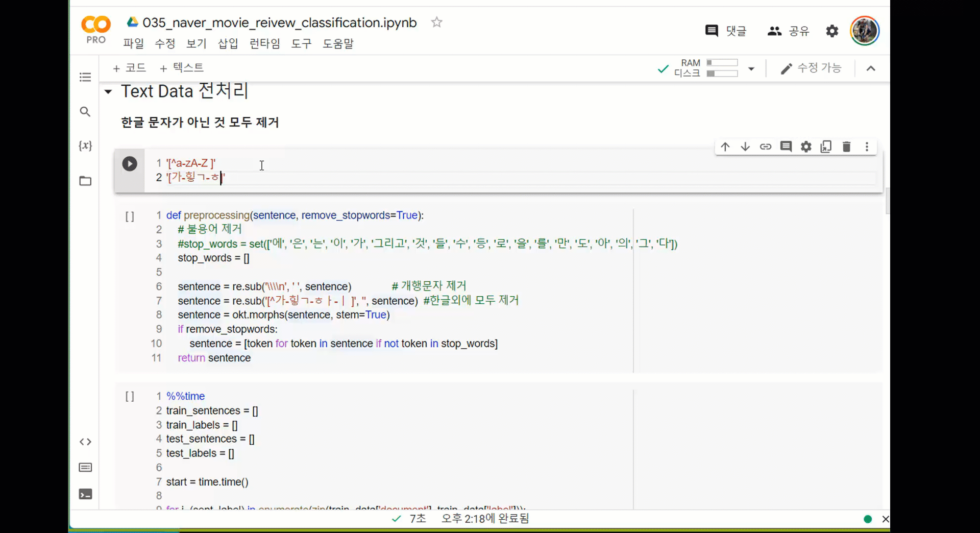The height and width of the screenshot is (533, 980).
Task: Star the notebook with the star icon
Action: click(x=436, y=22)
